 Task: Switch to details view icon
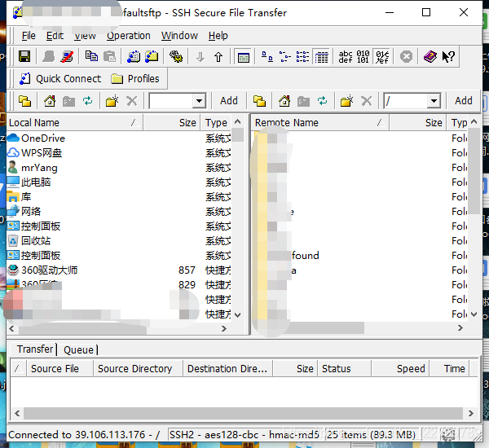(322, 57)
